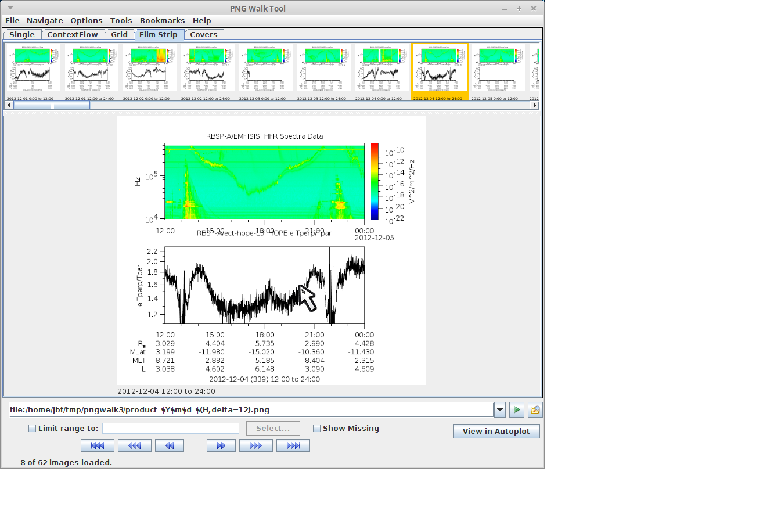Toggle the Show Missing checkbox
The width and height of the screenshot is (781, 532).
(316, 429)
